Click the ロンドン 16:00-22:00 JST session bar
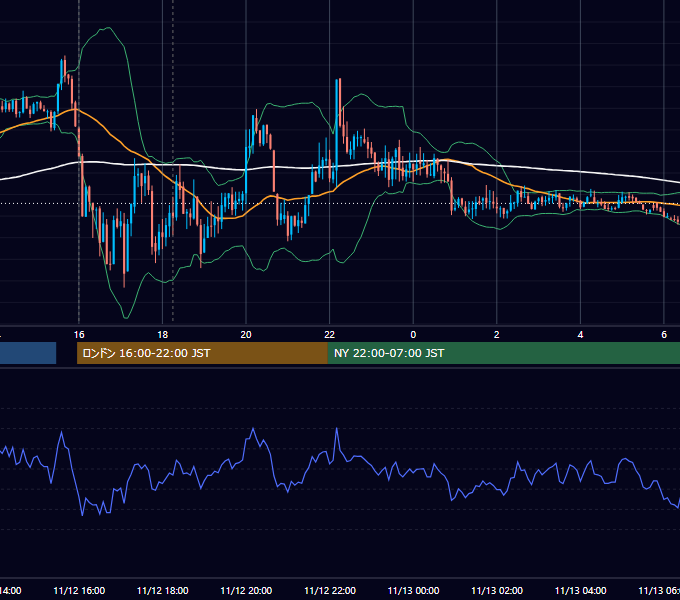 pyautogui.click(x=202, y=353)
